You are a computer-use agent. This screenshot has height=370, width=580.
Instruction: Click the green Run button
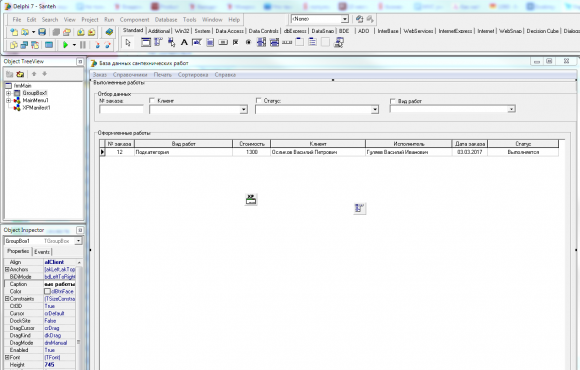(x=65, y=45)
